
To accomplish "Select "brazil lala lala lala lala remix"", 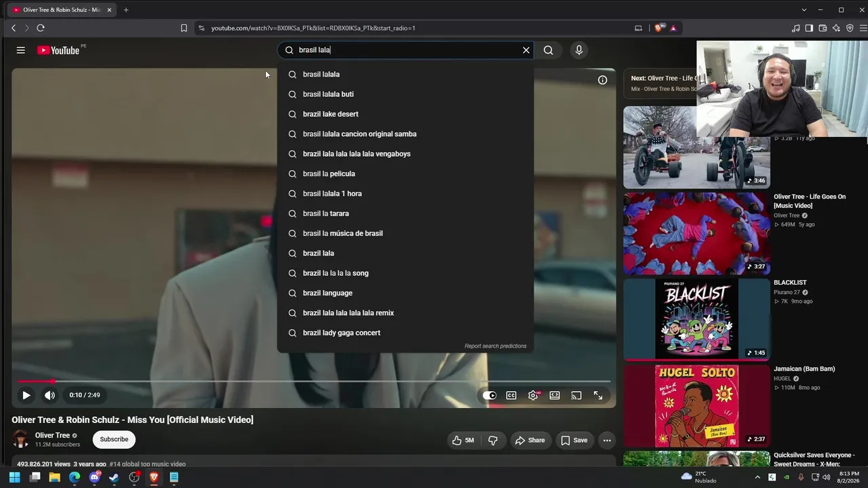I will click(406, 313).
